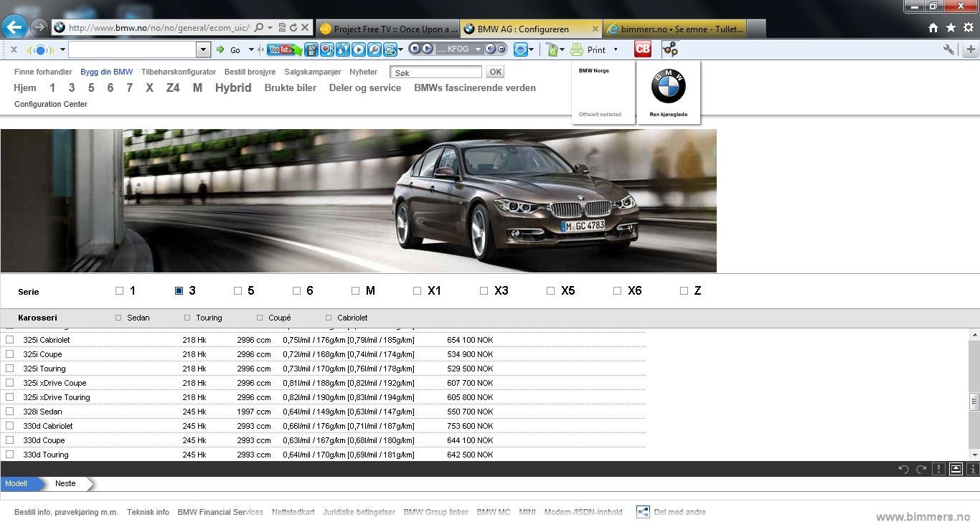The height and width of the screenshot is (522, 980).
Task: Click the BMW logo roundel
Action: pyautogui.click(x=669, y=87)
